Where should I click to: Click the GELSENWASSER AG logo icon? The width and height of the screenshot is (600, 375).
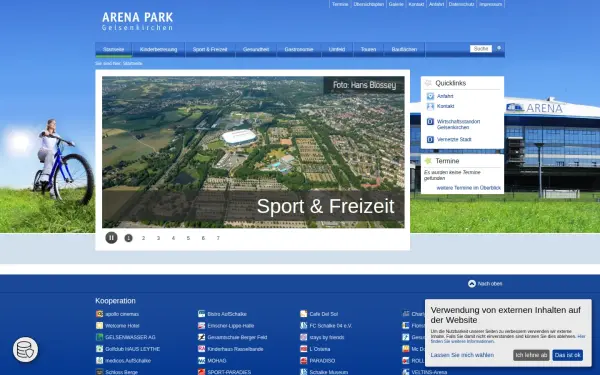click(x=99, y=337)
